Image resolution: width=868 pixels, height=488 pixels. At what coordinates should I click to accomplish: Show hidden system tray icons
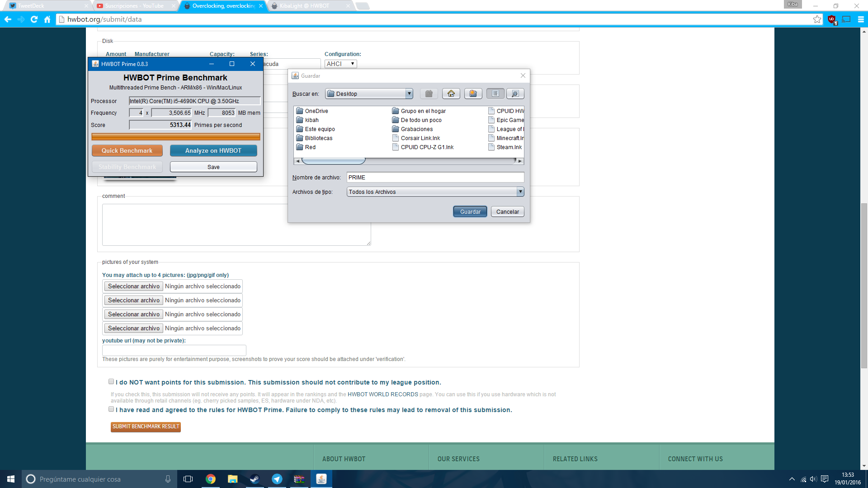(x=792, y=479)
